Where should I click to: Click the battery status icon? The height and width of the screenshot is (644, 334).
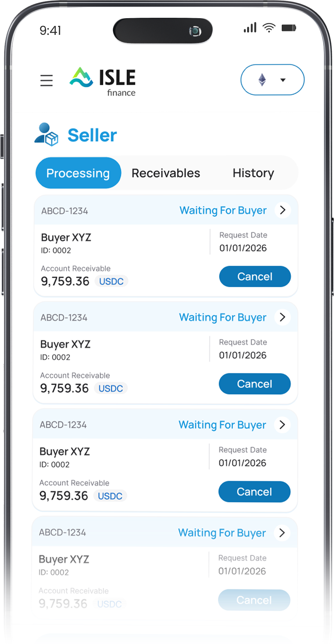click(288, 28)
